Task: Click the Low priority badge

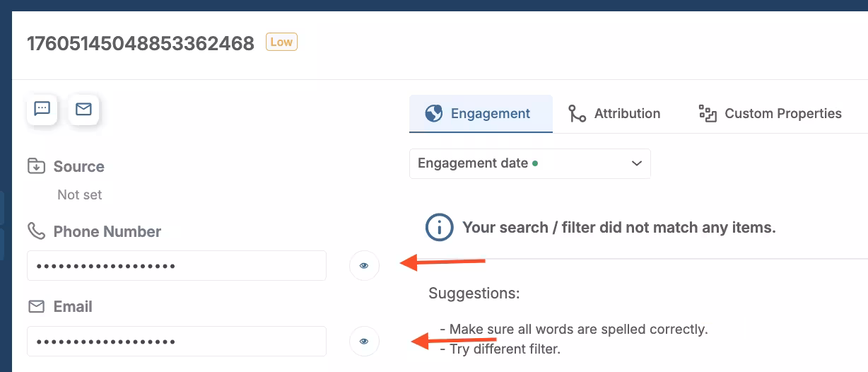Action: [281, 42]
